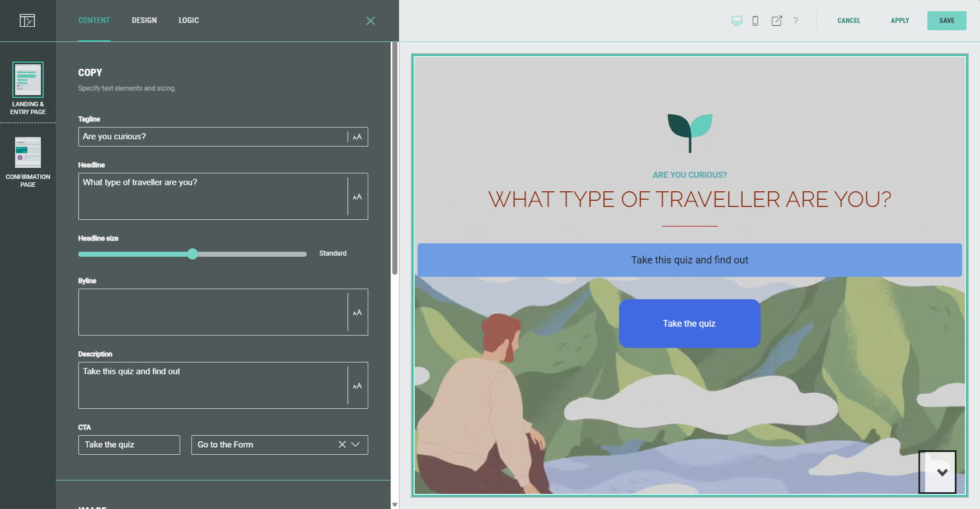The width and height of the screenshot is (980, 509).
Task: Select the Confirmation Page thumbnail
Action: click(28, 153)
